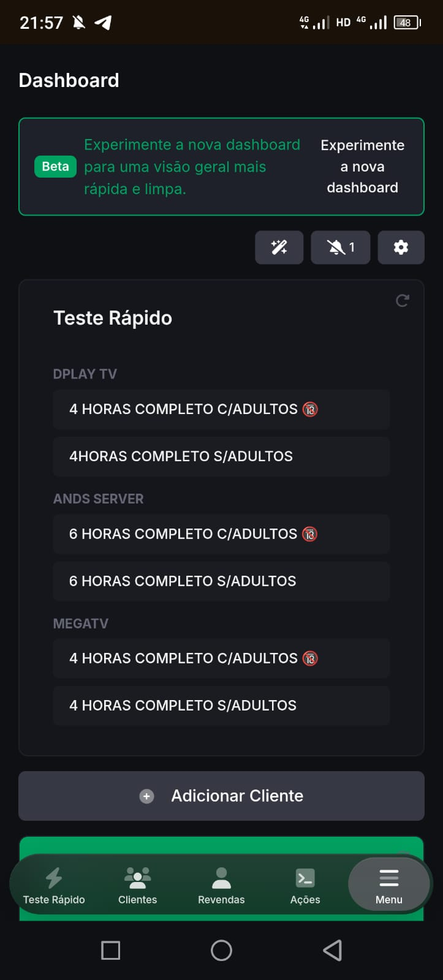The image size is (443, 980).
Task: Choose ANDS SERVER 6 horas c/adultos test
Action: (221, 534)
